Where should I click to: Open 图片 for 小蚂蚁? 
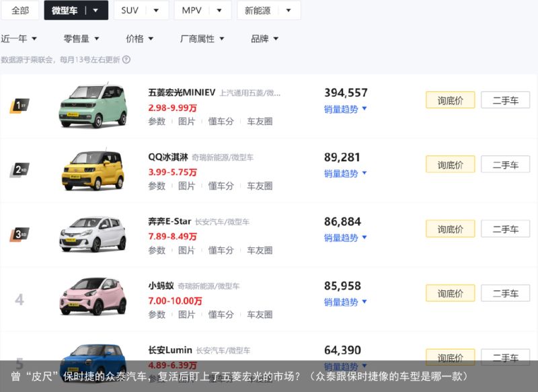(x=187, y=314)
